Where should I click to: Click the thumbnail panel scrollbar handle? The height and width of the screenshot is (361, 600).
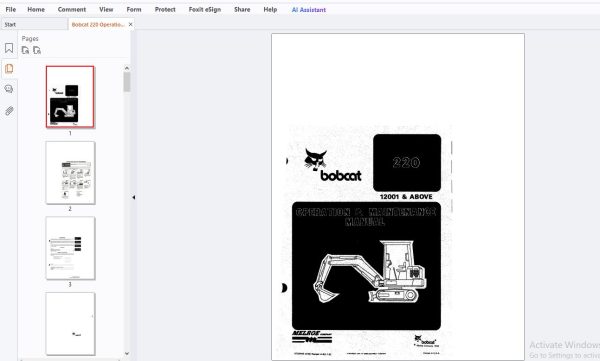pyautogui.click(x=127, y=82)
